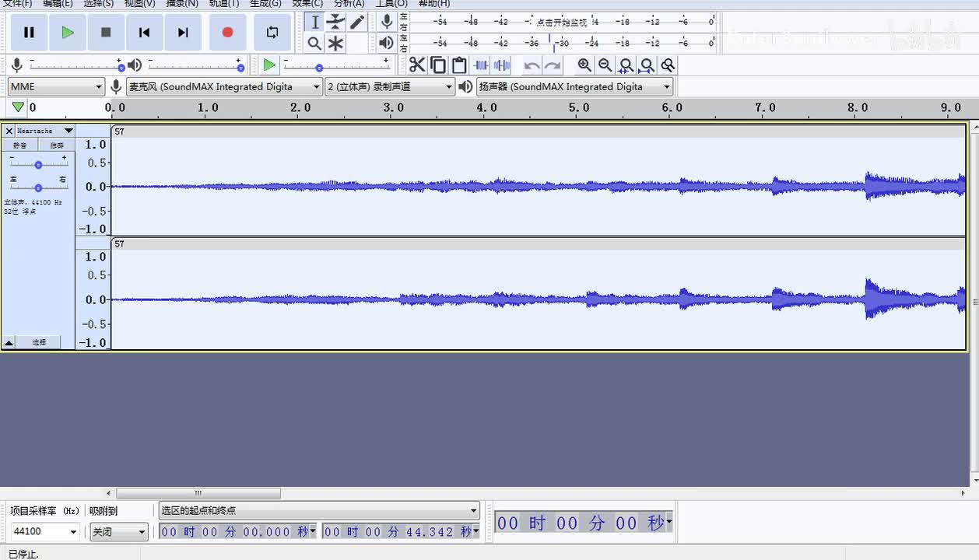Image resolution: width=979 pixels, height=560 pixels.
Task: Open the 帮助(H) menu
Action: (433, 4)
